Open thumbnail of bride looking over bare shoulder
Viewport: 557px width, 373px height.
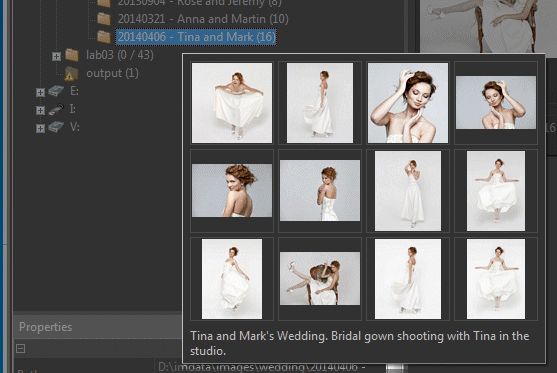(232, 190)
